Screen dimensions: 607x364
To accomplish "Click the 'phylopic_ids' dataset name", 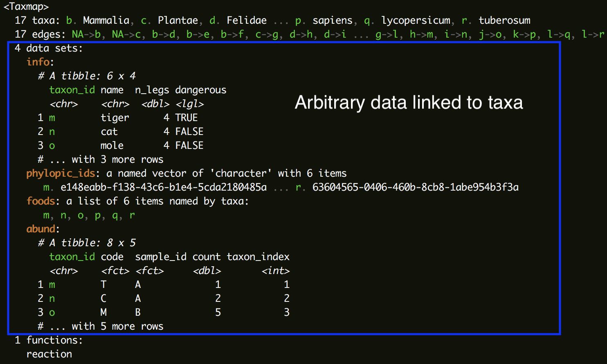I will click(x=61, y=173).
